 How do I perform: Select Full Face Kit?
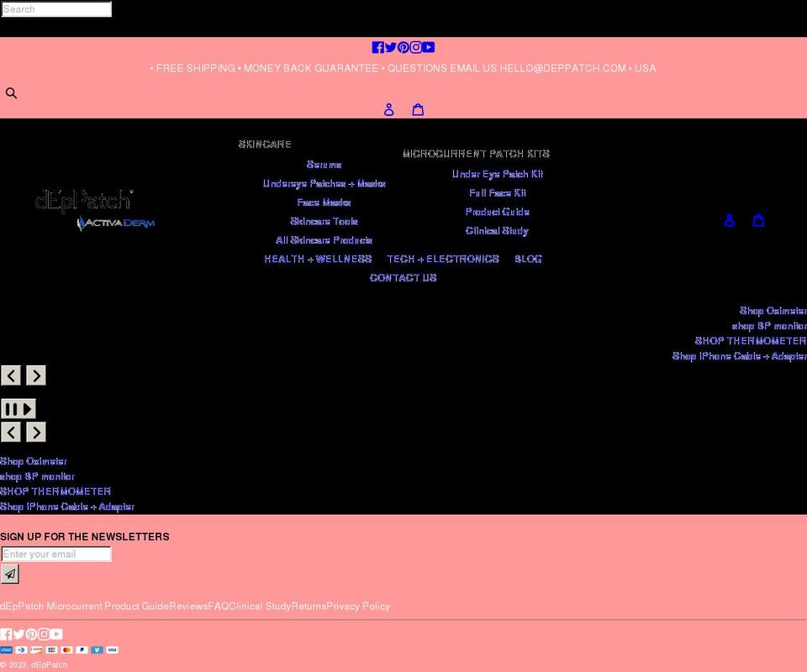[x=497, y=193]
